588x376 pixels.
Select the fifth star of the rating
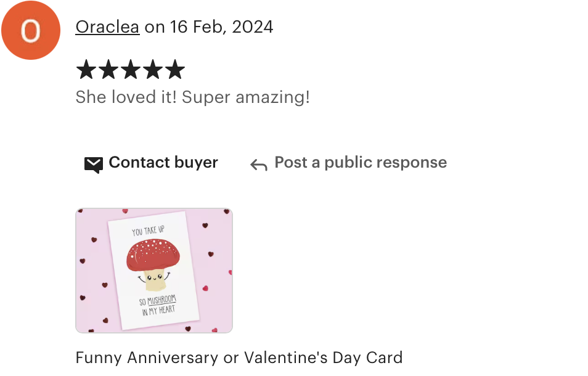click(x=175, y=70)
